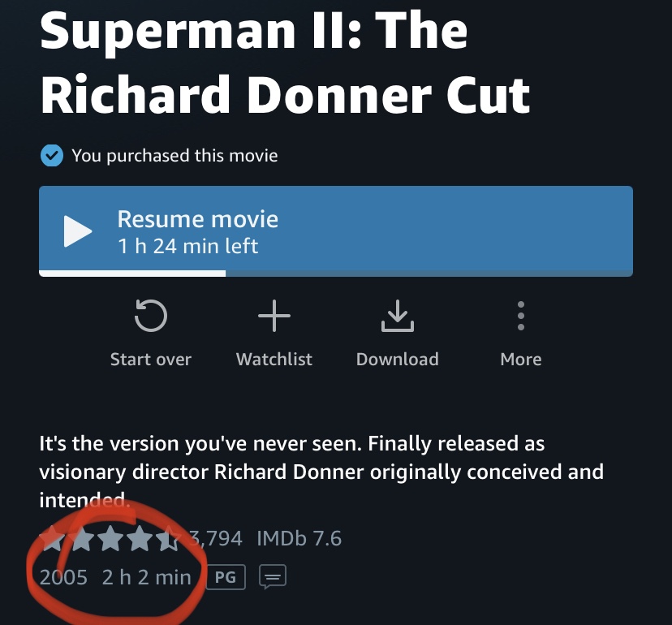Open the More options label
Image resolution: width=672 pixels, height=625 pixels.
521,360
